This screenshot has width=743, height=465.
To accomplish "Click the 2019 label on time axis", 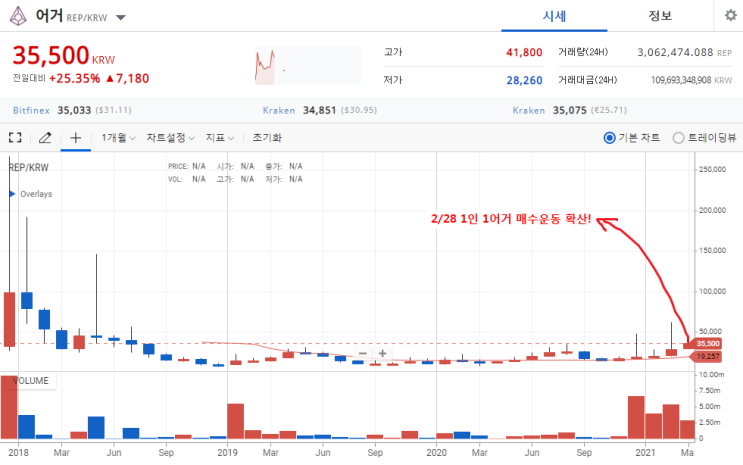I will click(227, 453).
